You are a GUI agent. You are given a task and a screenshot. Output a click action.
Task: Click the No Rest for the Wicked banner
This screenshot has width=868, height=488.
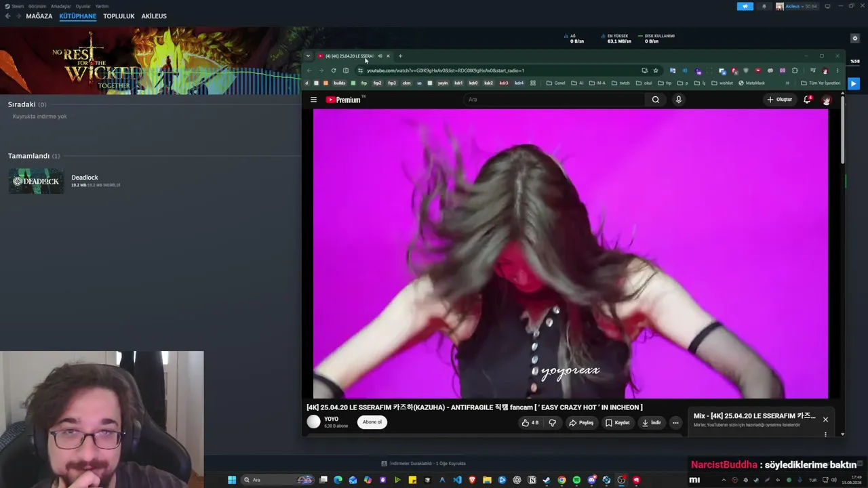[x=149, y=61]
